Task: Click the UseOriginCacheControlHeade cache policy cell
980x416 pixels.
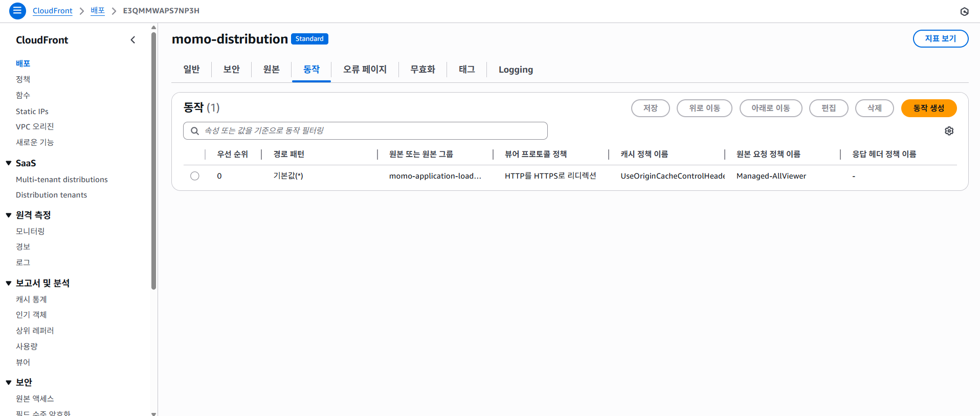Action: [673, 176]
